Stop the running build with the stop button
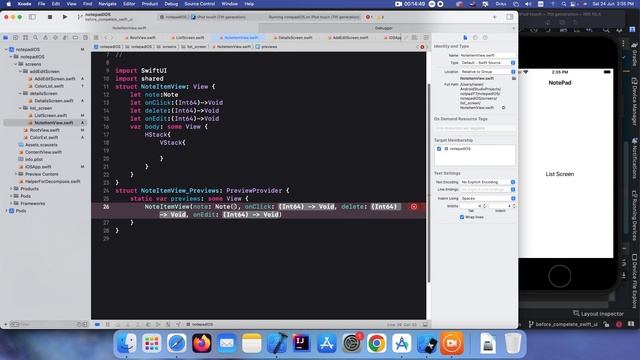This screenshot has width=640, height=360. coord(50,17)
